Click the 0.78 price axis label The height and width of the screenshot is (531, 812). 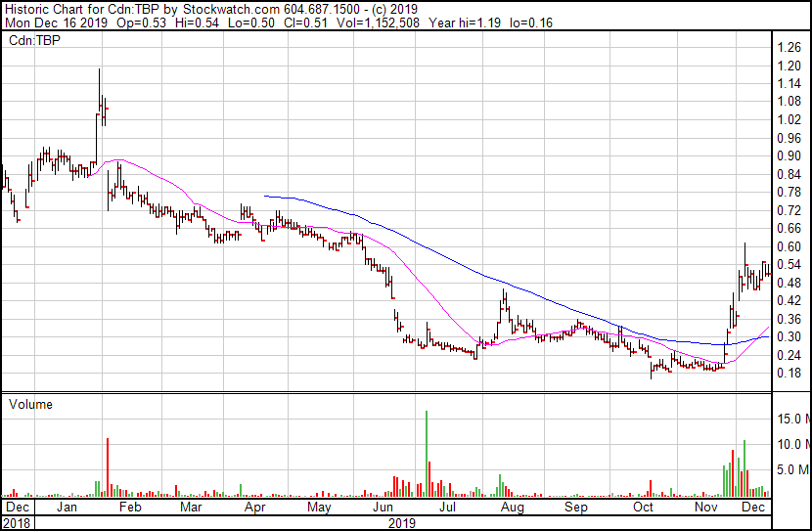coord(789,193)
